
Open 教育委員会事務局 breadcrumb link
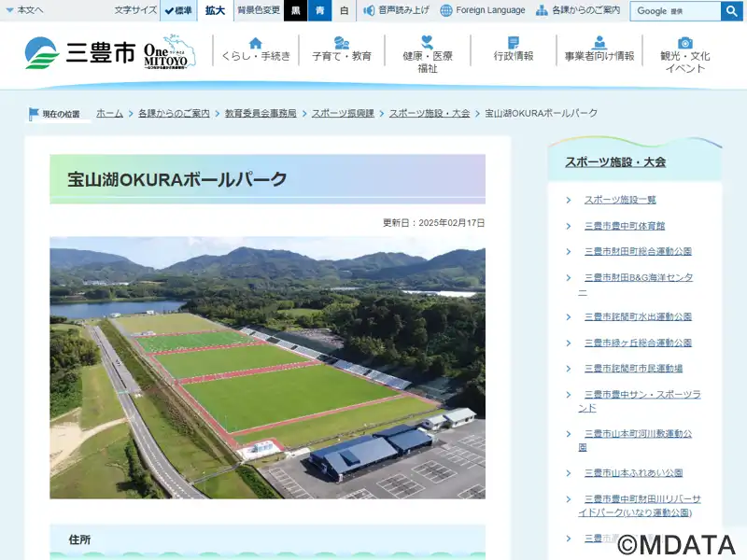tap(261, 113)
